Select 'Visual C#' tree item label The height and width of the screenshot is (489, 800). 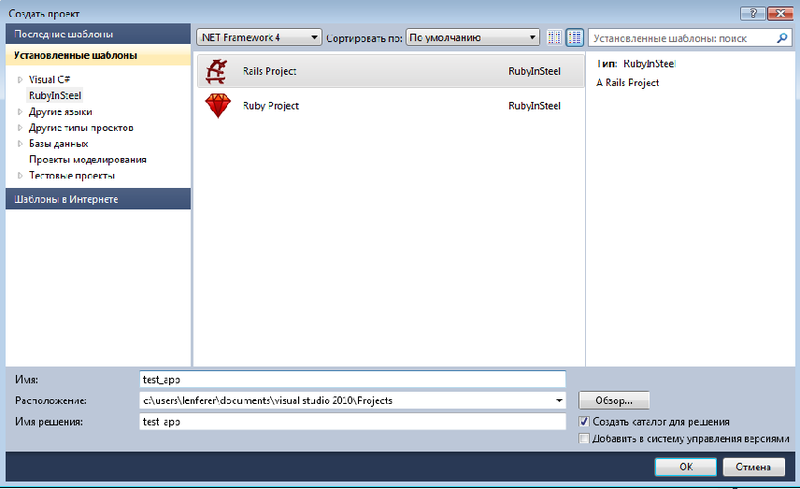pos(49,80)
